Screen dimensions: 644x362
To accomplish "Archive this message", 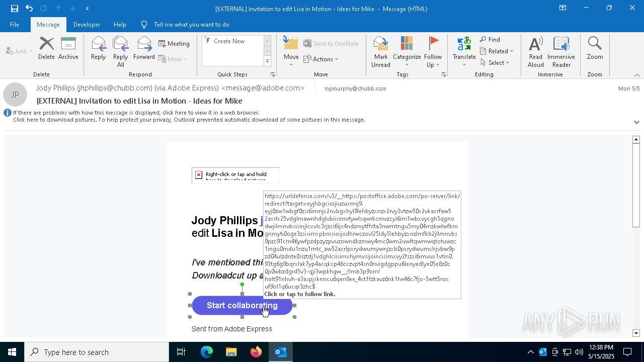I will coord(68,49).
